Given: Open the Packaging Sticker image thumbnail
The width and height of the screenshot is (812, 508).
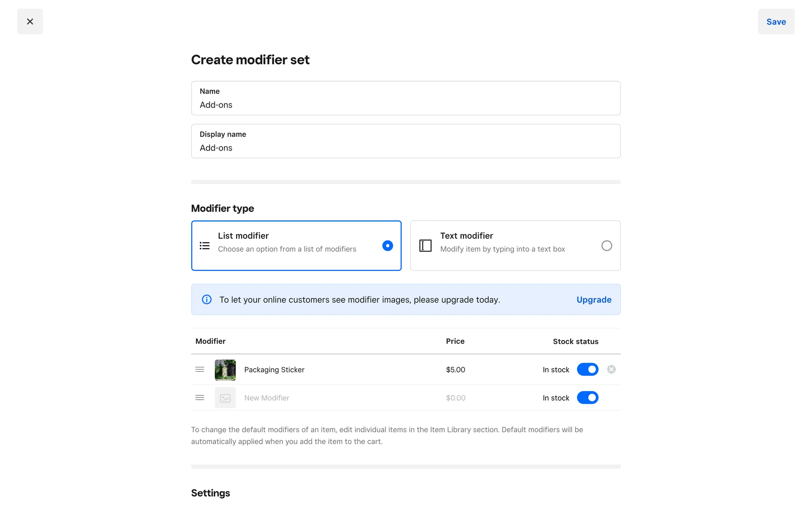Looking at the screenshot, I should 225,370.
